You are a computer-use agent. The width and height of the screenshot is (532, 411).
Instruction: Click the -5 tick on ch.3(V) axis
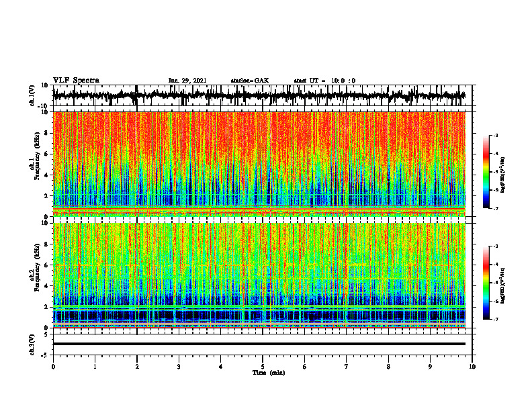point(46,355)
